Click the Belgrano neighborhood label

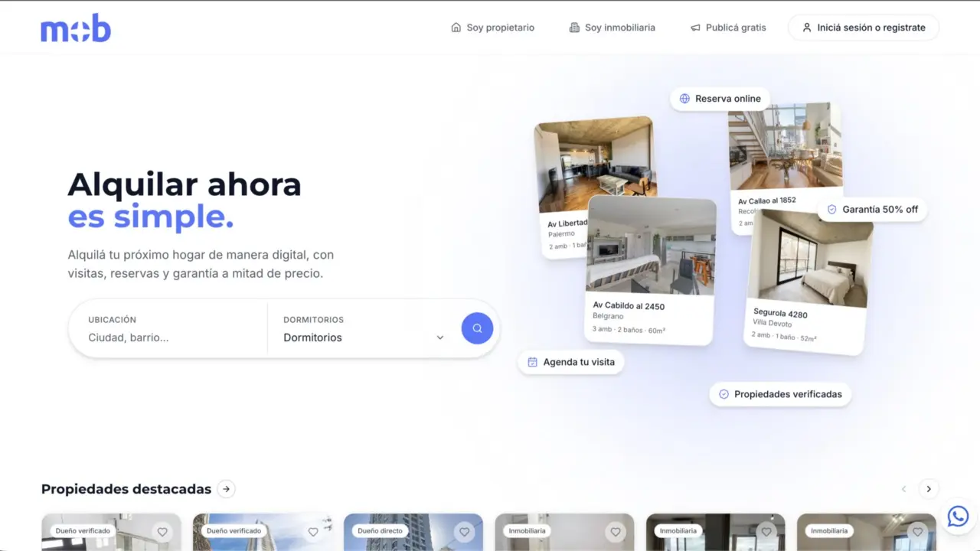point(608,316)
